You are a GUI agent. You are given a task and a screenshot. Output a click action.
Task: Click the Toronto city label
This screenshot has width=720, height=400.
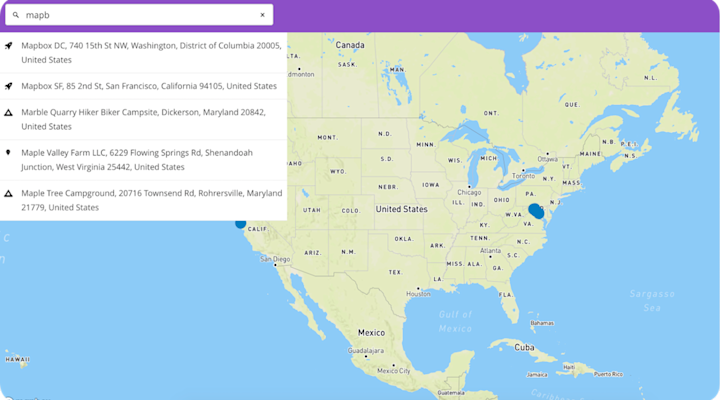(x=523, y=176)
